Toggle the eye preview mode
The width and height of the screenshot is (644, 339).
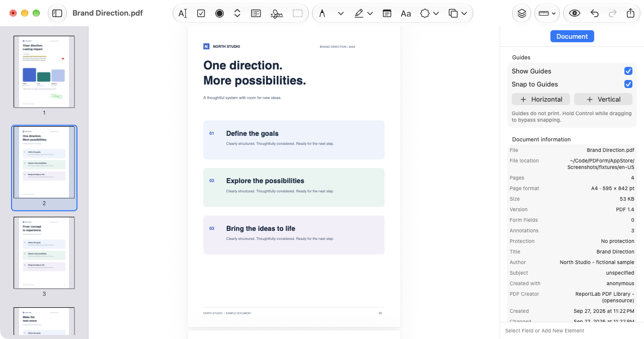click(x=575, y=14)
